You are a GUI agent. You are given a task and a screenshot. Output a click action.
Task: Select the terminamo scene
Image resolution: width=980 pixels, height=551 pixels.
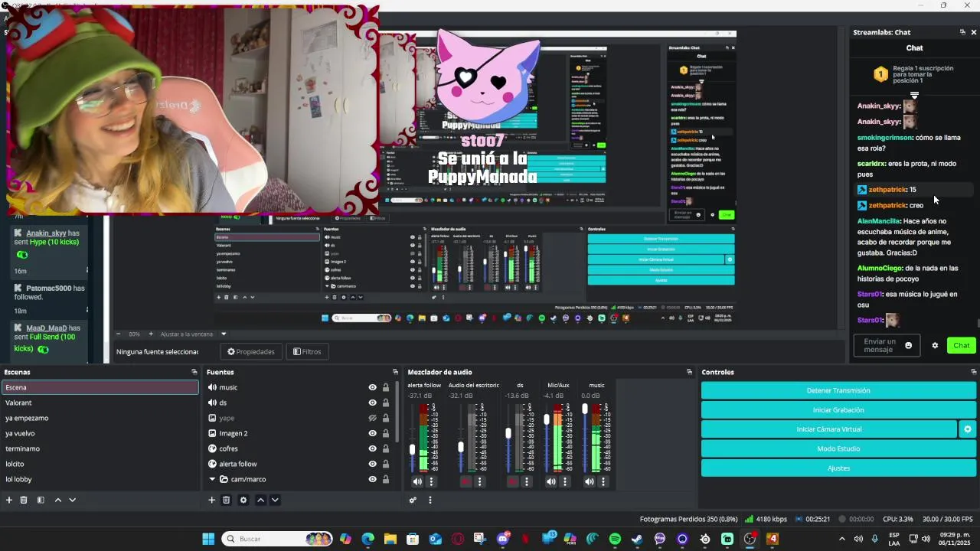tap(100, 448)
